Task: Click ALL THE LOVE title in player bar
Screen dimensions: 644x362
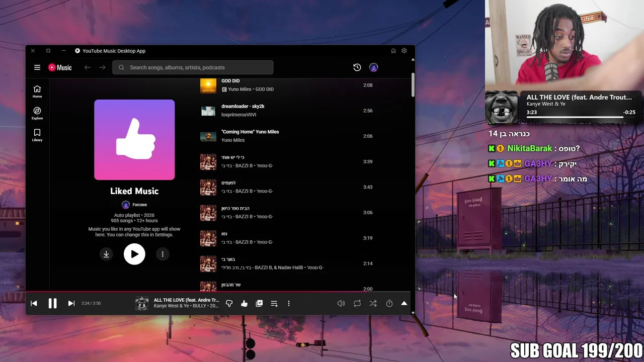Action: tap(186, 300)
